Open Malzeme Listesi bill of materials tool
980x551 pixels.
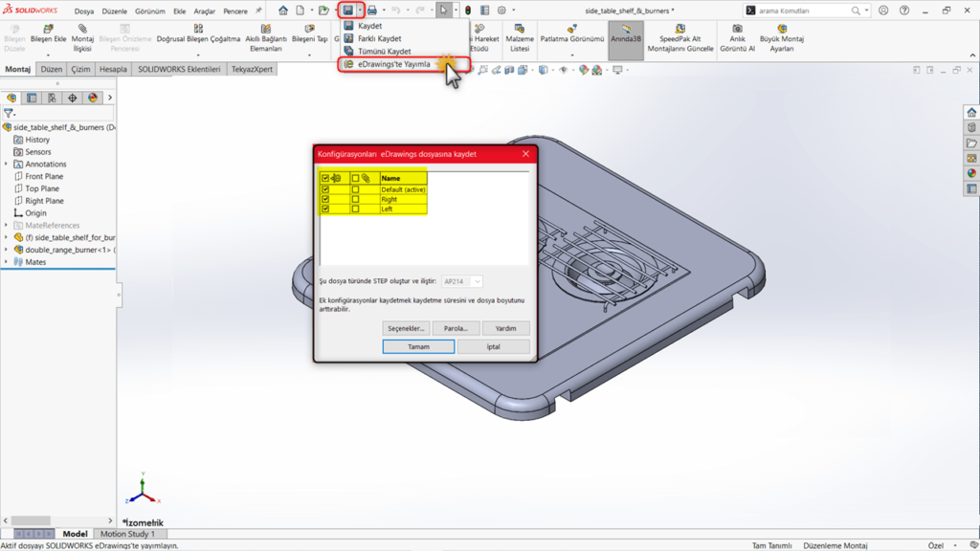pyautogui.click(x=520, y=37)
